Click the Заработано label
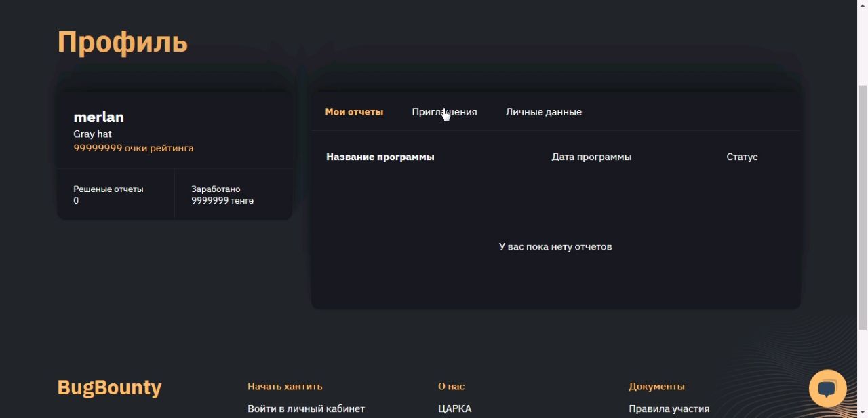The height and width of the screenshot is (418, 868). pos(216,189)
